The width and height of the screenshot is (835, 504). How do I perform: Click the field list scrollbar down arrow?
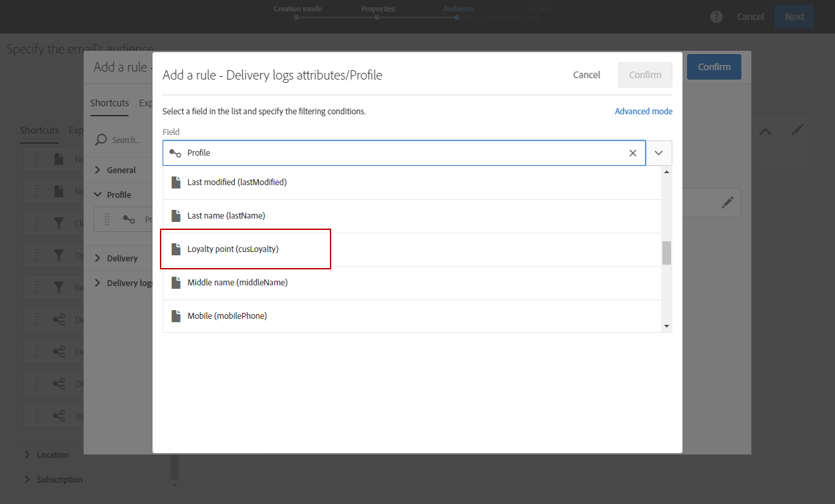[x=666, y=326]
